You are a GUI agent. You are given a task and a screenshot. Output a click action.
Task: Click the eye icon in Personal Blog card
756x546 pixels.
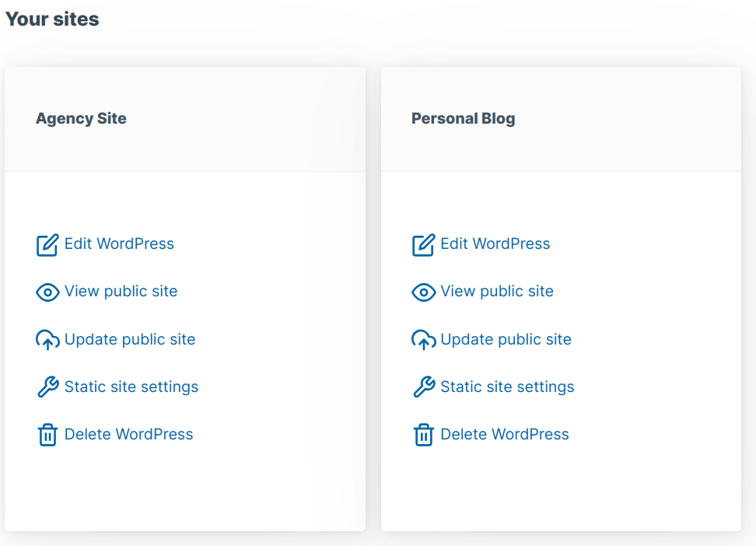[x=423, y=292]
